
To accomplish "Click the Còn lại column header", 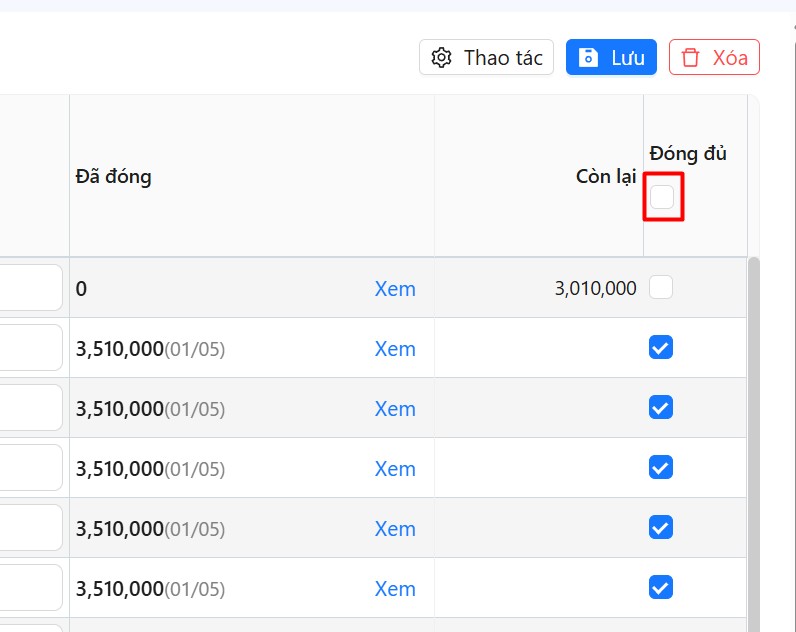I will click(606, 177).
